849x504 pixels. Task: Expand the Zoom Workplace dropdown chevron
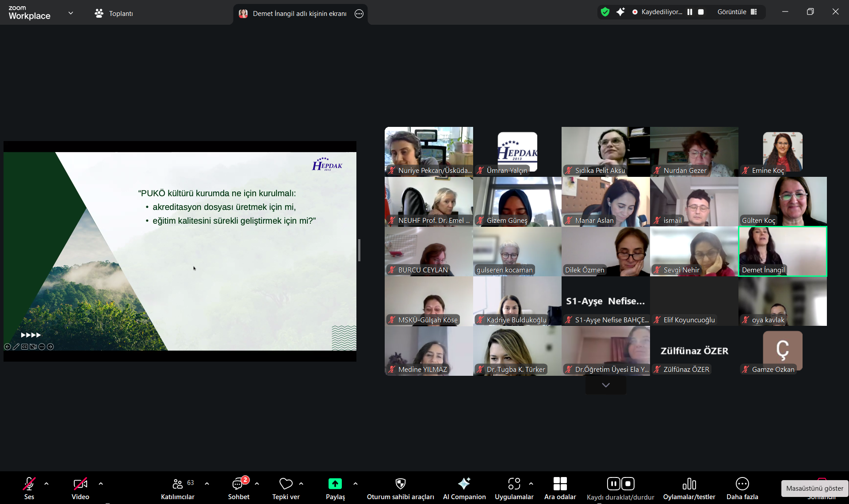71,13
